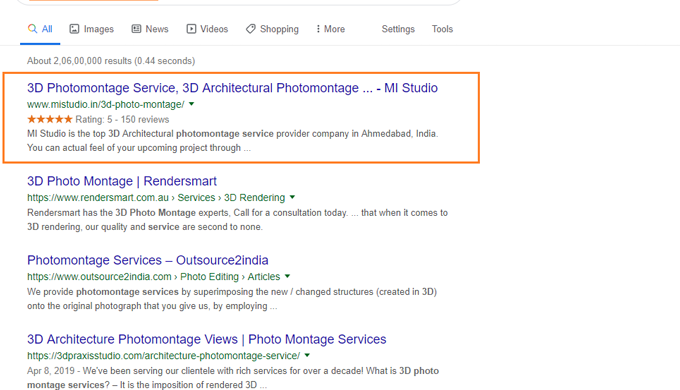Viewport: 680px width, 390px height.
Task: Open the Shopping tab
Action: [272, 29]
